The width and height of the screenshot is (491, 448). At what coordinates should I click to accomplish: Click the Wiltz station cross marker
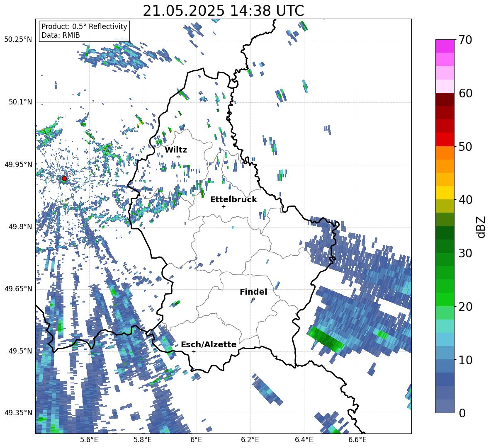coord(178,157)
